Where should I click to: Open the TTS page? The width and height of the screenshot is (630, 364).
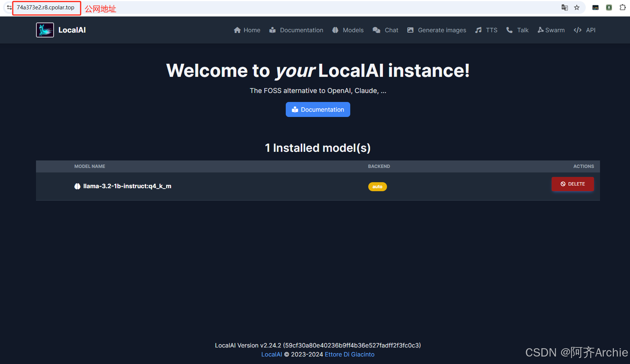pos(486,30)
